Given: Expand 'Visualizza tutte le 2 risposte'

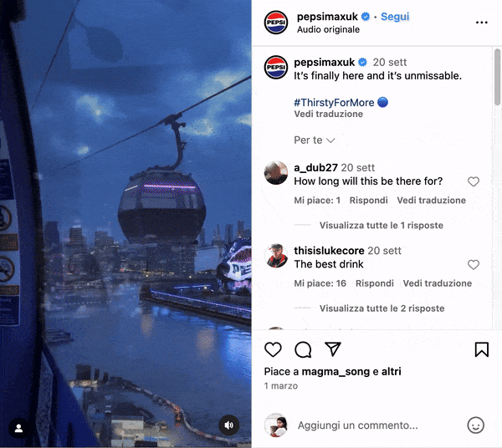Looking at the screenshot, I should (x=382, y=308).
